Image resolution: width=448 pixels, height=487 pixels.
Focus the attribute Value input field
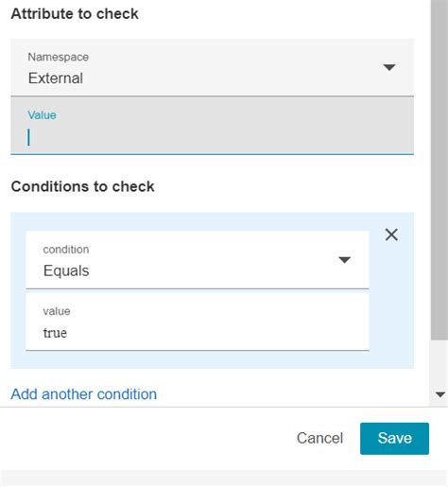tap(212, 126)
